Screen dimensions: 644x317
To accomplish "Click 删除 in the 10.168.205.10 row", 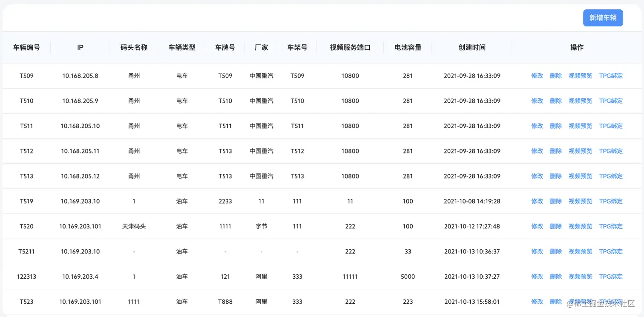I will [556, 126].
